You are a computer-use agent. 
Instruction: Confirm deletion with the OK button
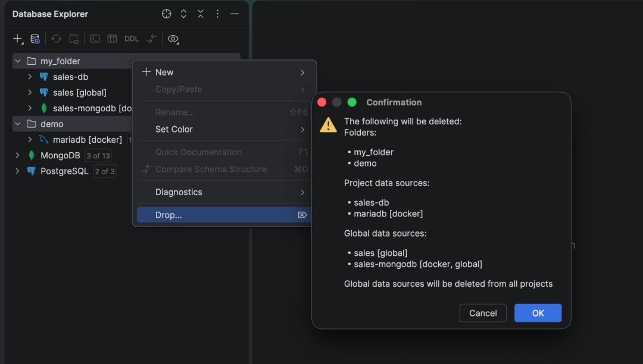pyautogui.click(x=538, y=313)
